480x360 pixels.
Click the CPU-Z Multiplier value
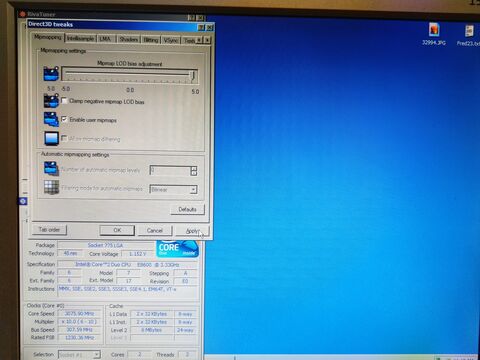(x=79, y=322)
